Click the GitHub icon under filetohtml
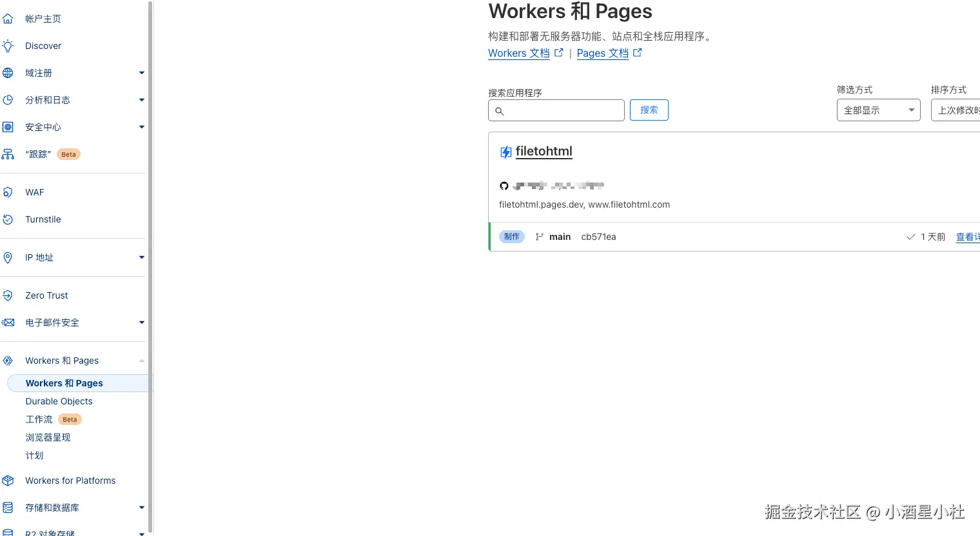Image resolution: width=980 pixels, height=536 pixels. (x=504, y=186)
